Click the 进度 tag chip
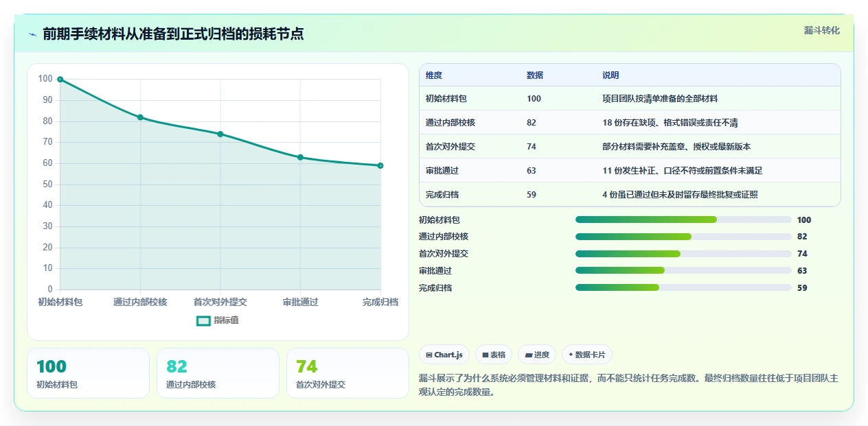This screenshot has width=868, height=426. 537,355
